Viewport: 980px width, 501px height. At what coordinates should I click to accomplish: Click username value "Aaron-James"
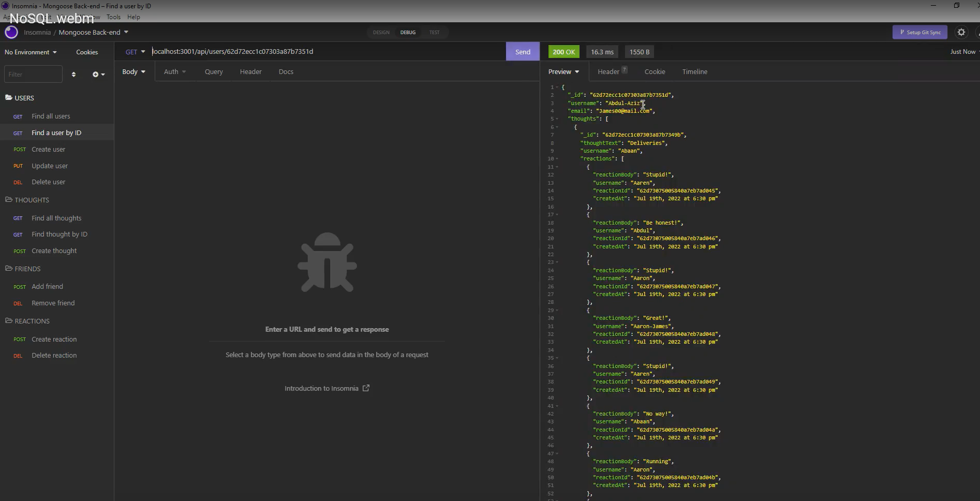click(651, 326)
